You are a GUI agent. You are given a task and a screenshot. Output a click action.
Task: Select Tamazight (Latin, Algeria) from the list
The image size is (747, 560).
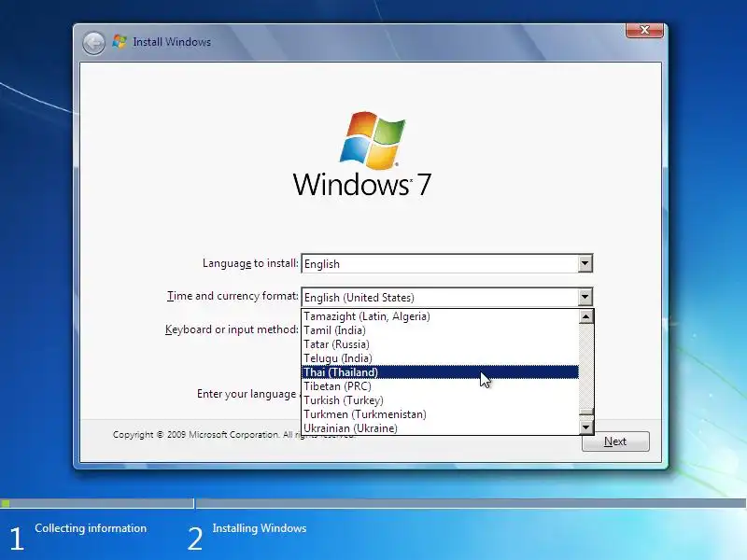click(x=440, y=316)
